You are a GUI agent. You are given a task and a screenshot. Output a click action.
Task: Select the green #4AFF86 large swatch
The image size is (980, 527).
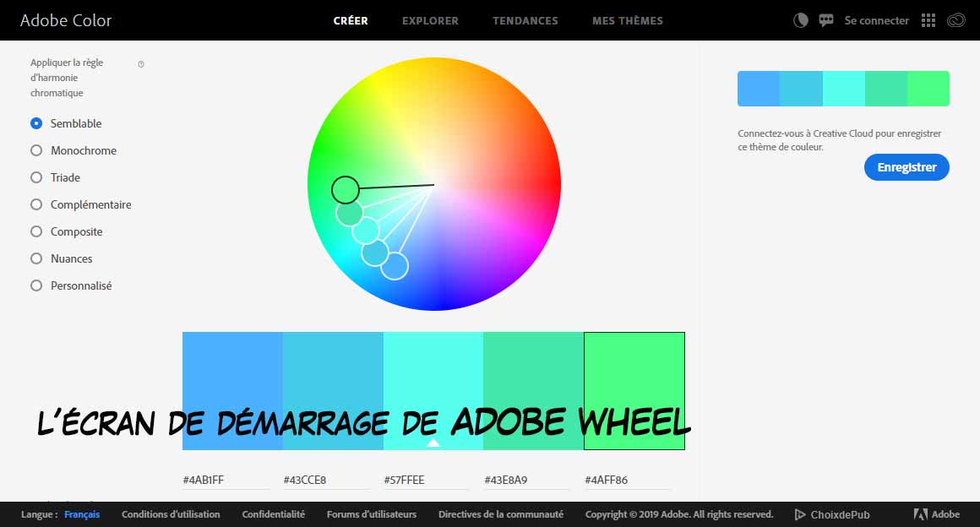(x=634, y=391)
